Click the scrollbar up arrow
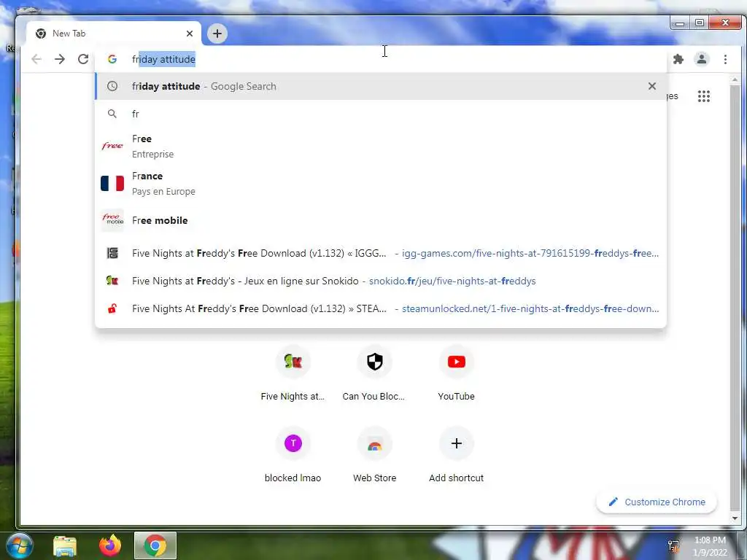 (x=735, y=79)
